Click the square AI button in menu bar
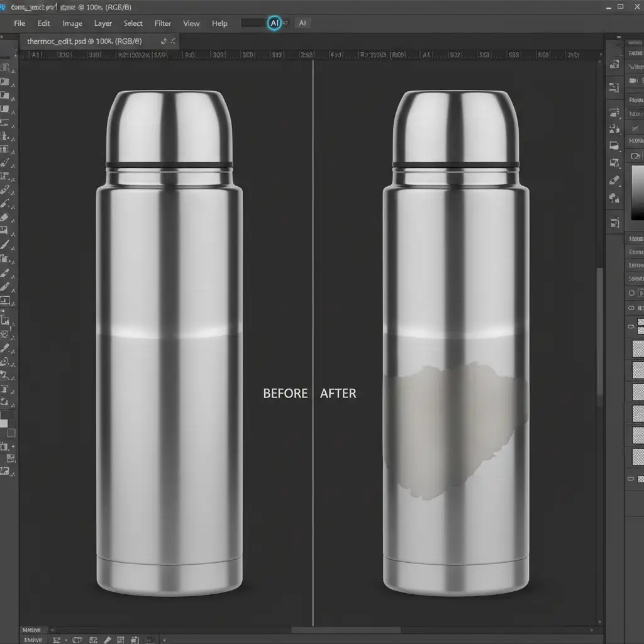The width and height of the screenshot is (644, 644). tap(303, 23)
